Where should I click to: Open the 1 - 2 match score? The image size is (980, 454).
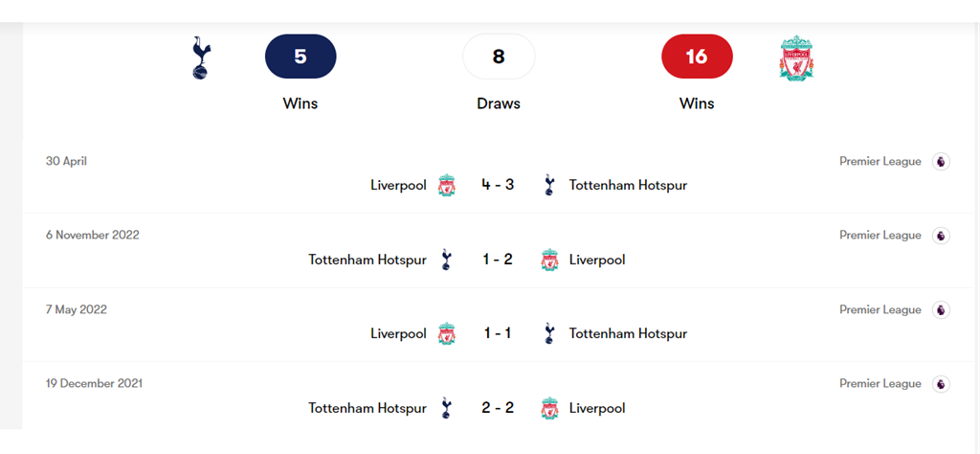tap(498, 260)
